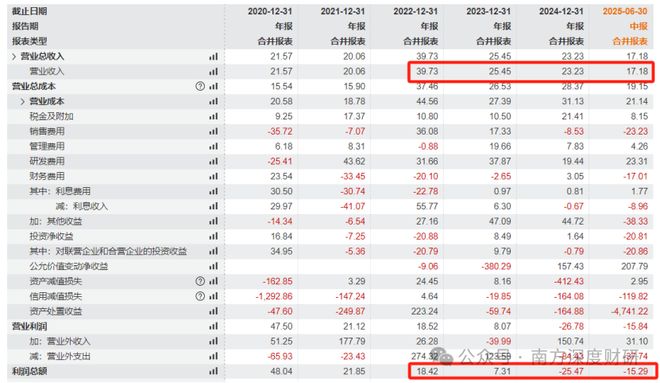Select the 2020-12-31 column header
660x383 pixels.
[270, 11]
